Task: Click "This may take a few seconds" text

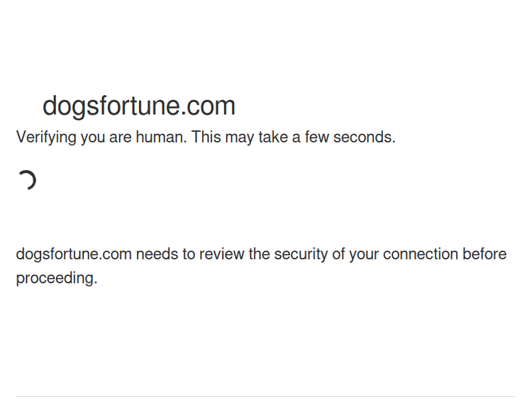Action: click(293, 137)
